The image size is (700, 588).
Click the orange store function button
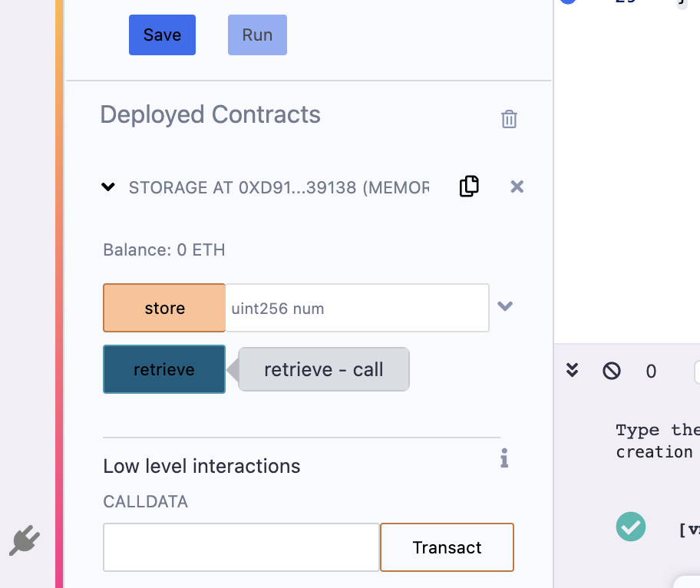pyautogui.click(x=164, y=308)
